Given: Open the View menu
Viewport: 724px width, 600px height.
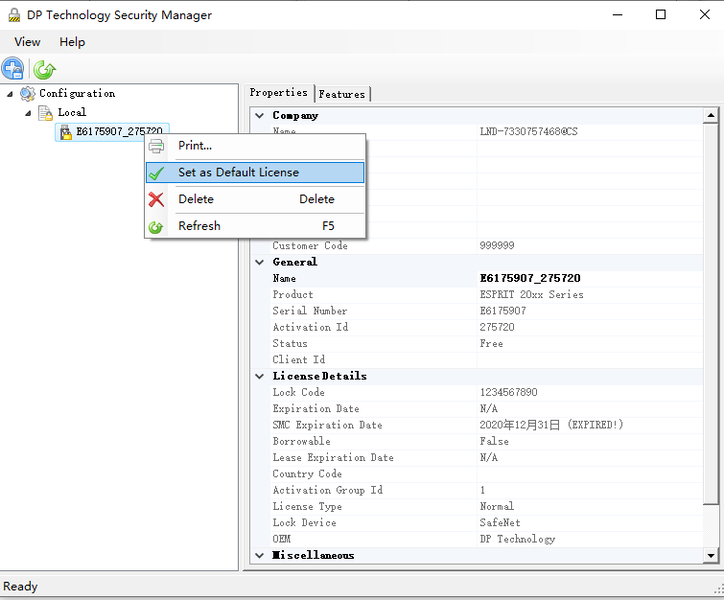Looking at the screenshot, I should pyautogui.click(x=27, y=42).
